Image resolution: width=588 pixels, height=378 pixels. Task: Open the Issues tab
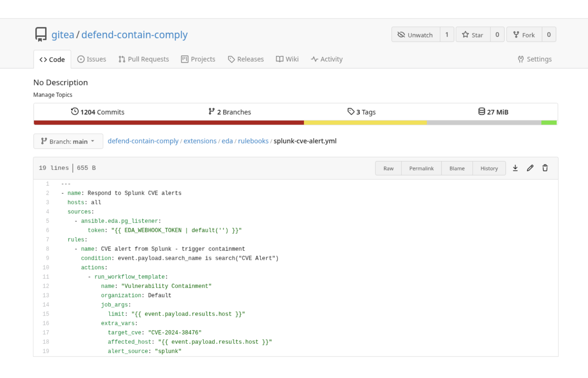[92, 59]
